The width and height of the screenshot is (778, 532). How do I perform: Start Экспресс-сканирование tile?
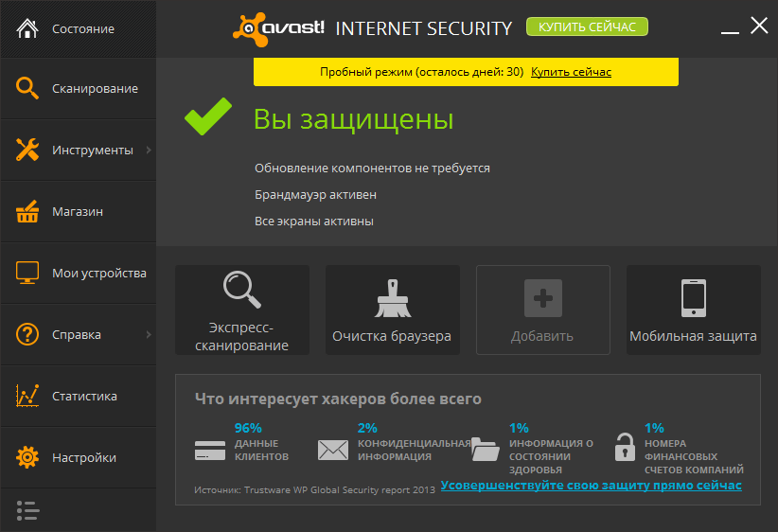[242, 310]
